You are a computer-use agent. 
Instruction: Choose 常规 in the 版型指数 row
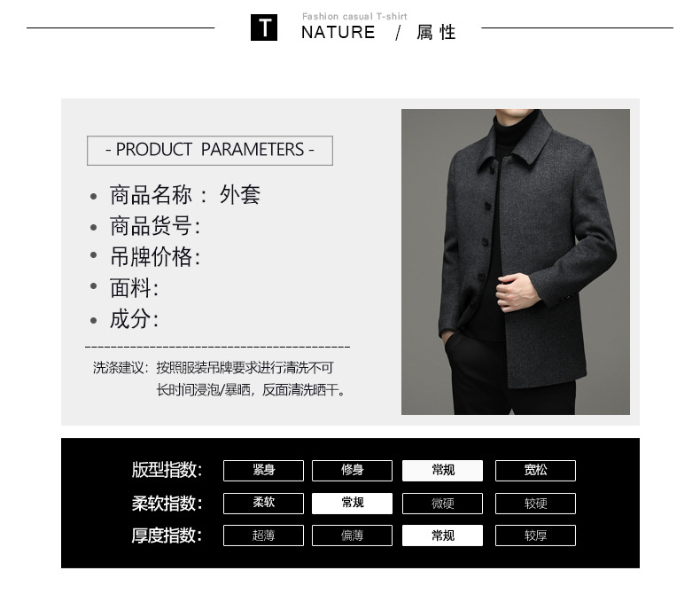(442, 470)
